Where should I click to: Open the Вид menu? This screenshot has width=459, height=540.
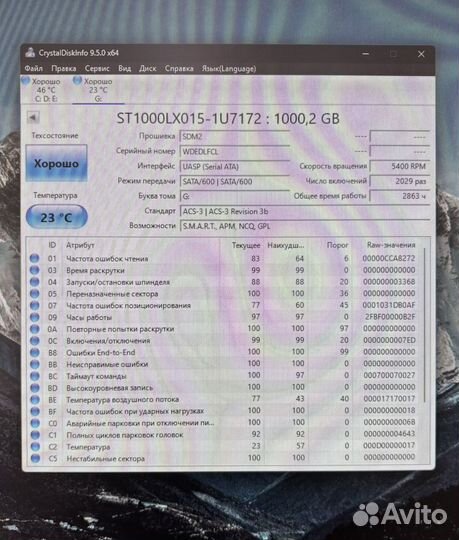(x=124, y=69)
